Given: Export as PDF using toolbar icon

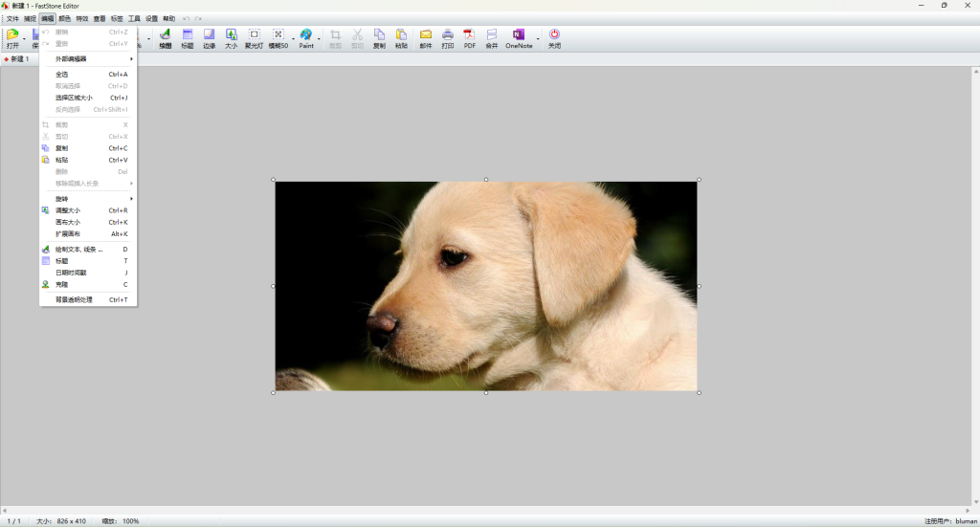Looking at the screenshot, I should pyautogui.click(x=470, y=37).
